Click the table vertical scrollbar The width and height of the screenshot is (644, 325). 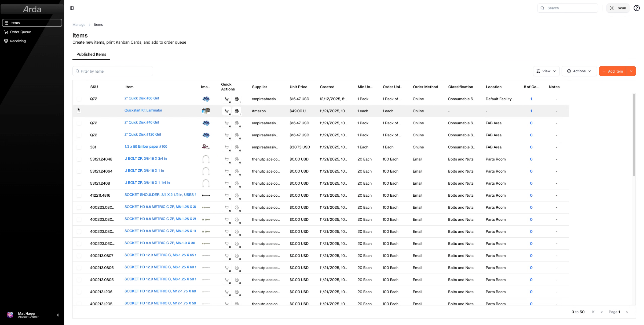click(634, 135)
